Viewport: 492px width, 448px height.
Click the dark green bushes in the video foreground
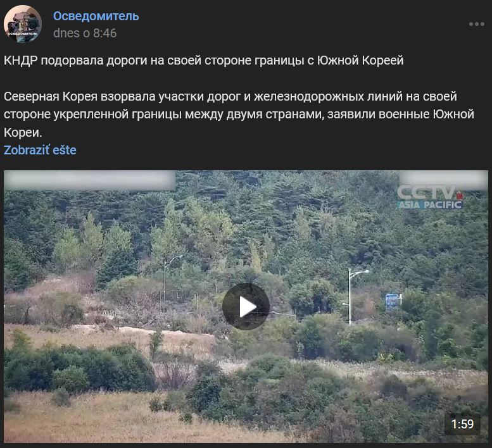pyautogui.click(x=79, y=368)
